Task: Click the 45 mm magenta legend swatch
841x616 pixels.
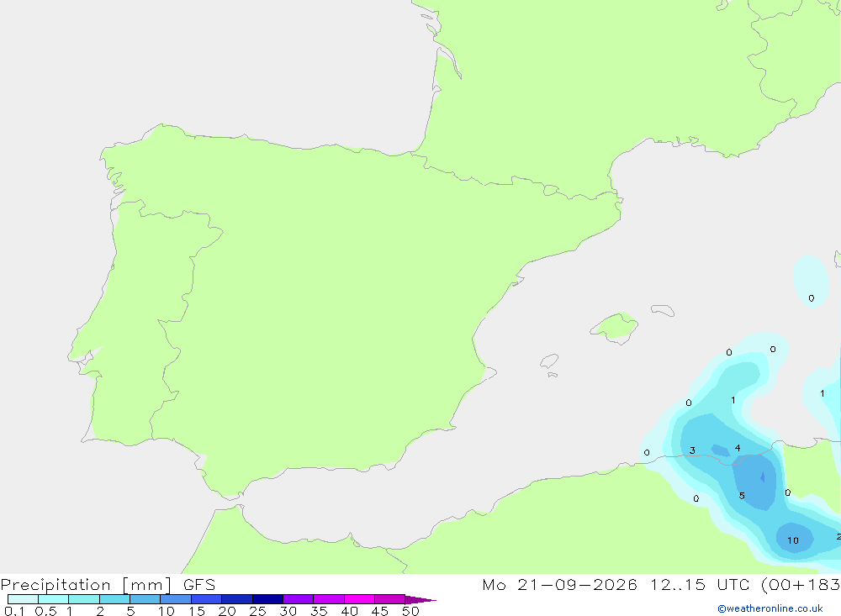Action: click(x=390, y=599)
